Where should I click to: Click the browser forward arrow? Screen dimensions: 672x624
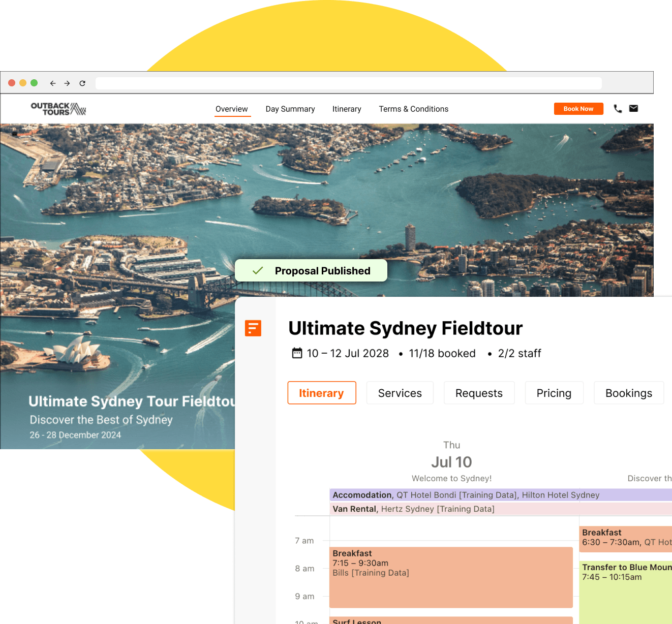[67, 83]
